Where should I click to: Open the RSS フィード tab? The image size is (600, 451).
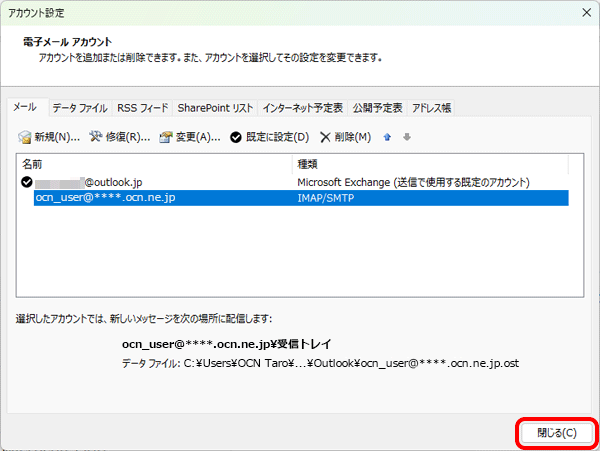pos(143,108)
